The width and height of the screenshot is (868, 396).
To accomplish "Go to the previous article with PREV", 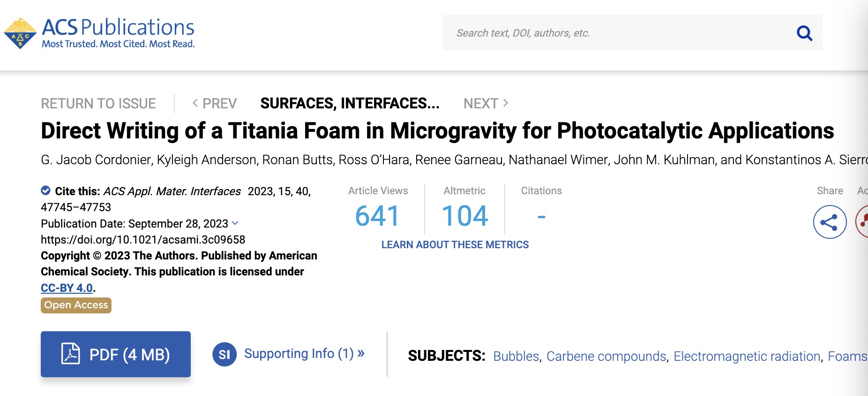I will click(x=215, y=103).
